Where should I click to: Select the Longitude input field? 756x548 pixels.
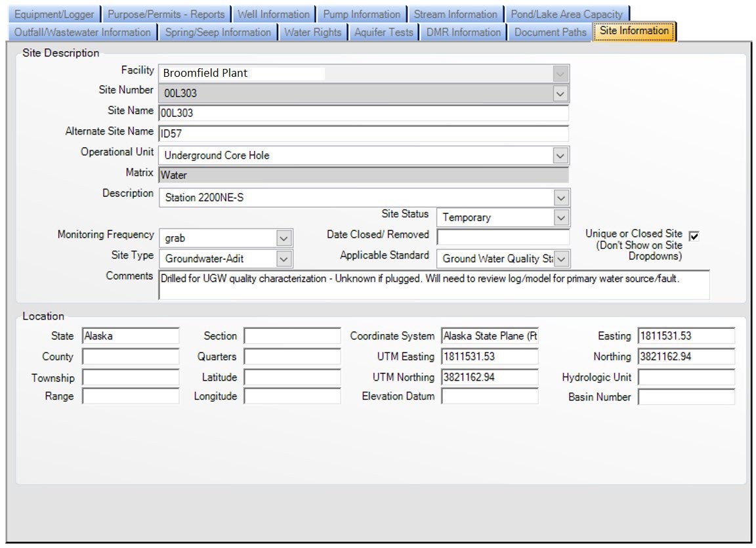(x=292, y=396)
